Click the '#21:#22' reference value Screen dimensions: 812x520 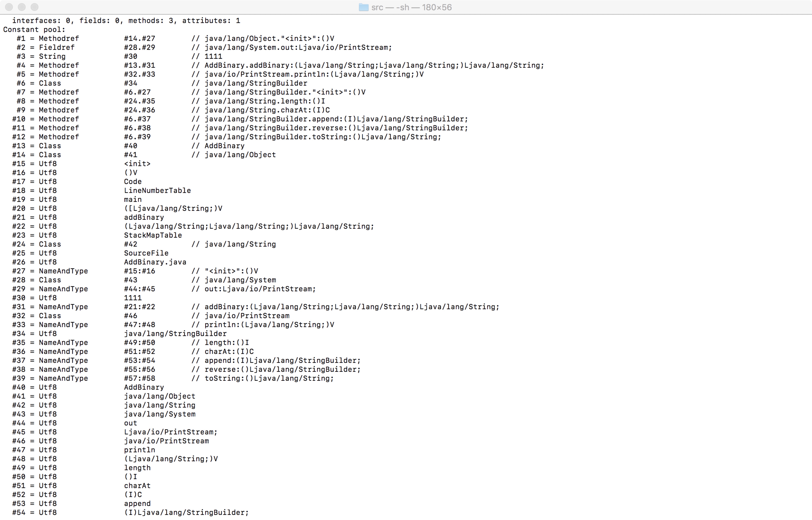pos(140,307)
